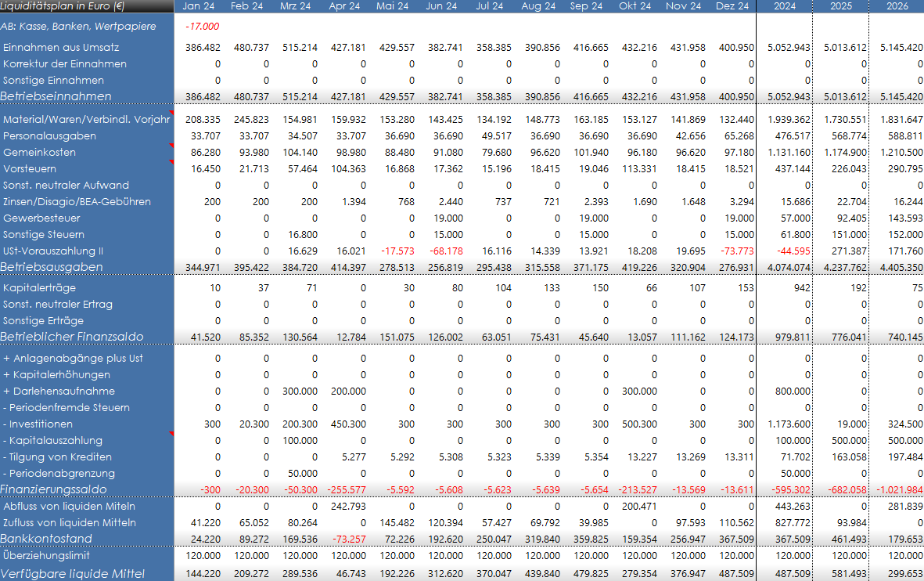Select the negative -68.178 USt-Vorauszahlung cell
This screenshot has width=924, height=581.
pos(444,251)
